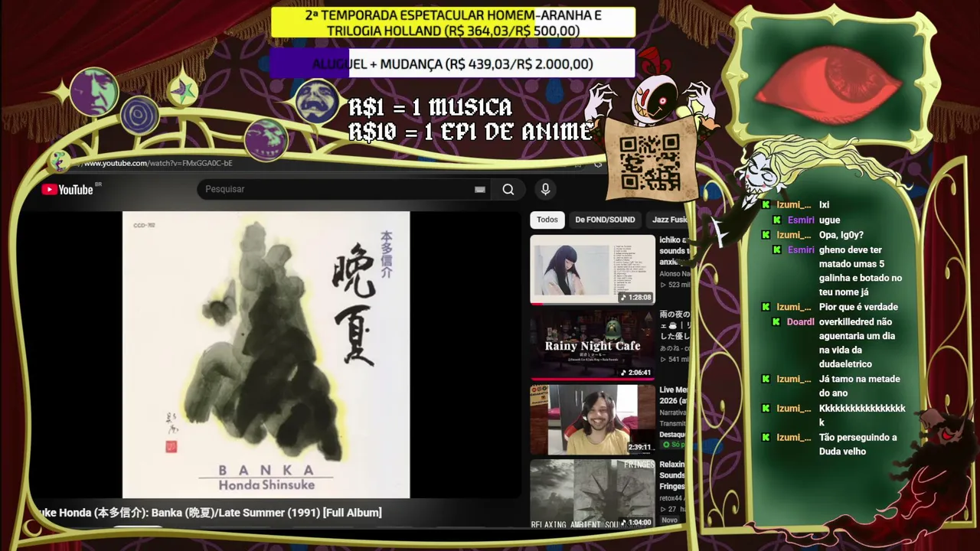Click the Kick badge beside 'gheno deve ter'

(x=777, y=250)
